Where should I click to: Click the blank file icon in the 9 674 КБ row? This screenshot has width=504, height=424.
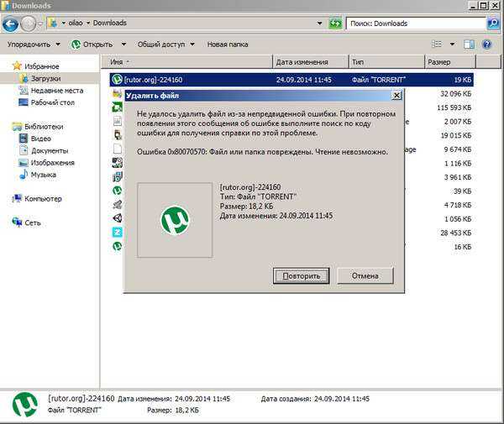point(118,149)
